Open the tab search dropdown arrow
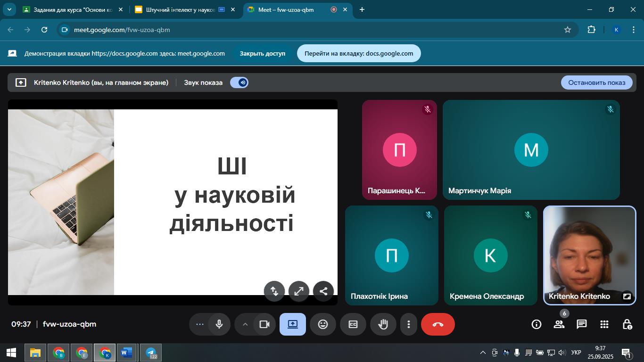This screenshot has height=362, width=644. (x=9, y=9)
